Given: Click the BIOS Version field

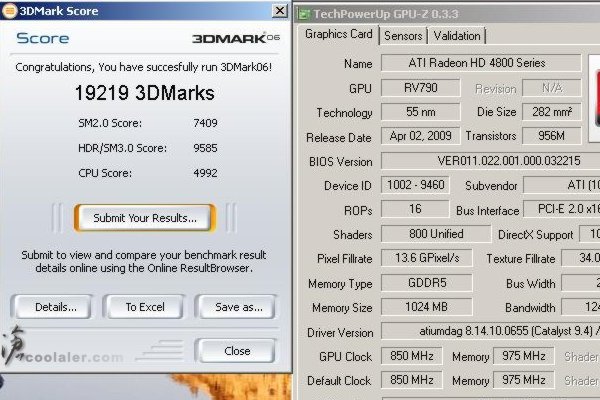Looking at the screenshot, I should pos(491,161).
